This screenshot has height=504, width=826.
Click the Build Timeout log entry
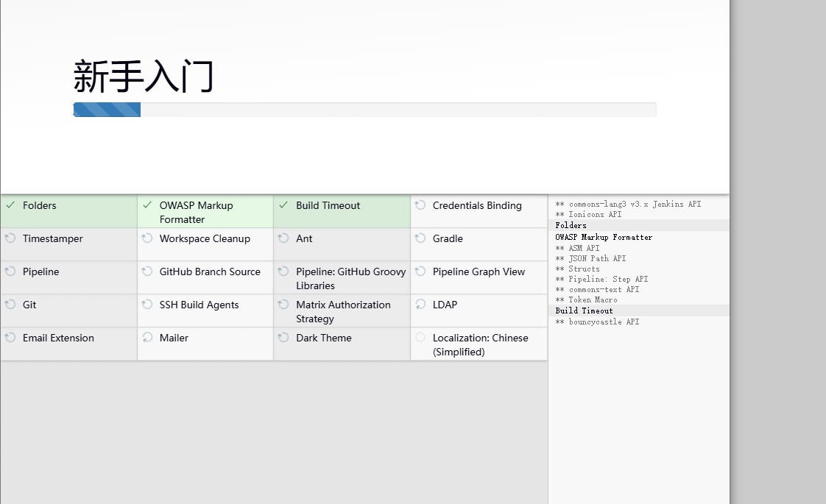[639, 310]
